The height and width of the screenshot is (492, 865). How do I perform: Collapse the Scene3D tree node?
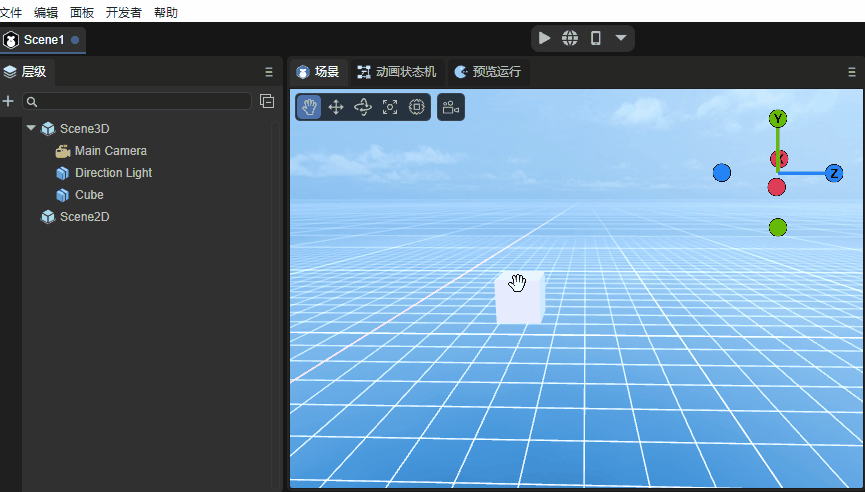[31, 128]
